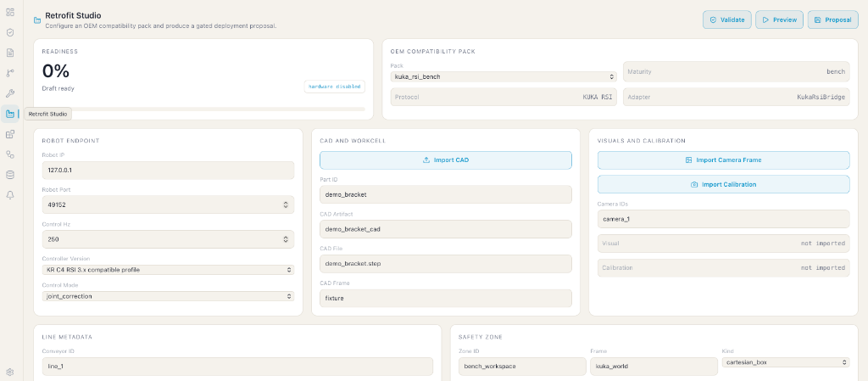Click the Visual not imported status row
The width and height of the screenshot is (868, 381).
click(724, 243)
